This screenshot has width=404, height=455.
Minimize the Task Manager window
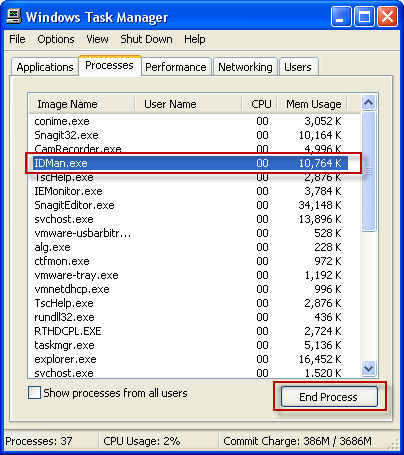tap(341, 17)
